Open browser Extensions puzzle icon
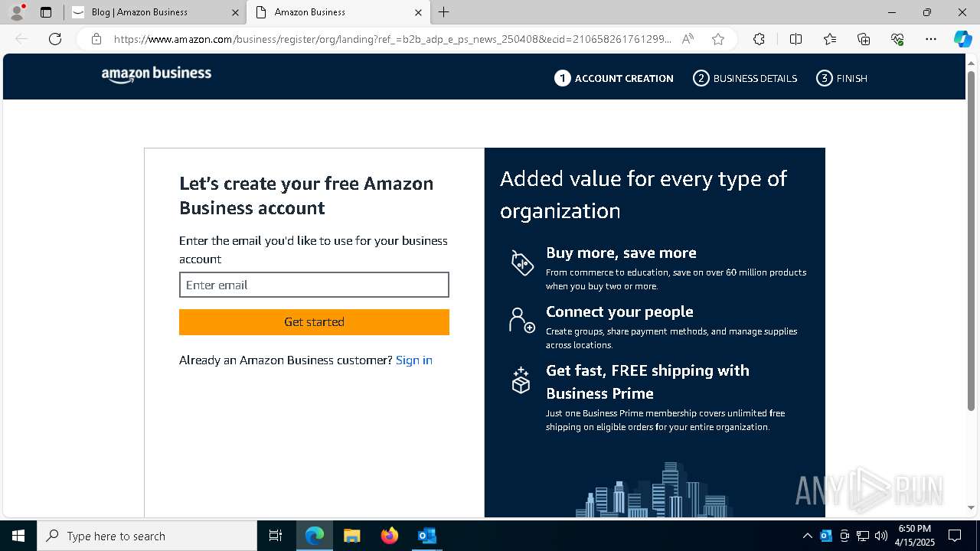The width and height of the screenshot is (980, 551). pos(759,39)
